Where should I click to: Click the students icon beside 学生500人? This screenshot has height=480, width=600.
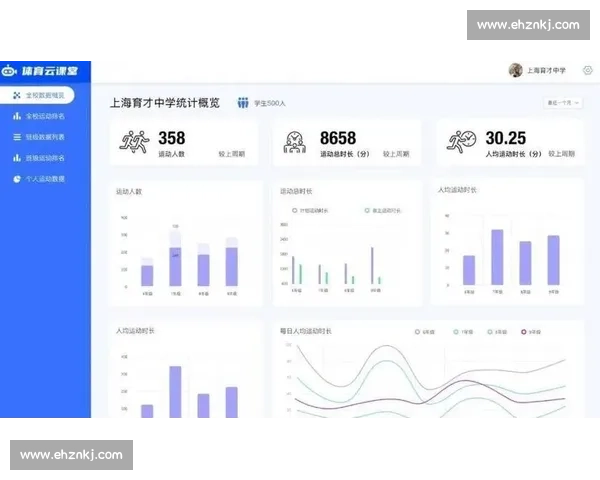[x=243, y=103]
